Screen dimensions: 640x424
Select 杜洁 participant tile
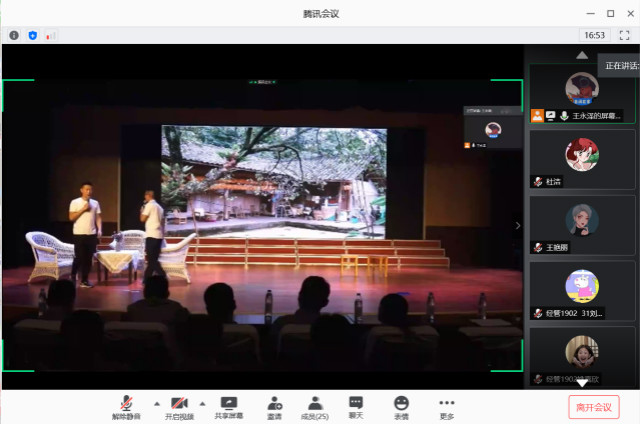coord(582,159)
